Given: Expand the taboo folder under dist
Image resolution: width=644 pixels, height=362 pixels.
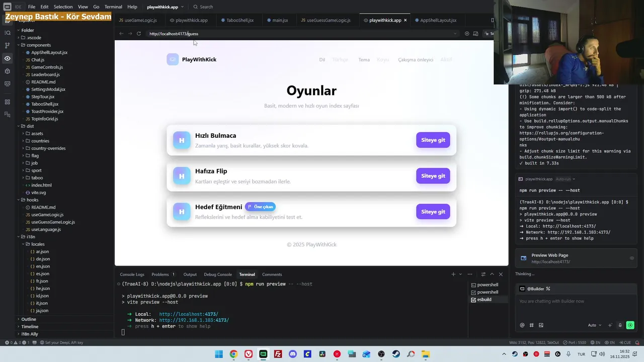Looking at the screenshot, I should pyautogui.click(x=37, y=177).
